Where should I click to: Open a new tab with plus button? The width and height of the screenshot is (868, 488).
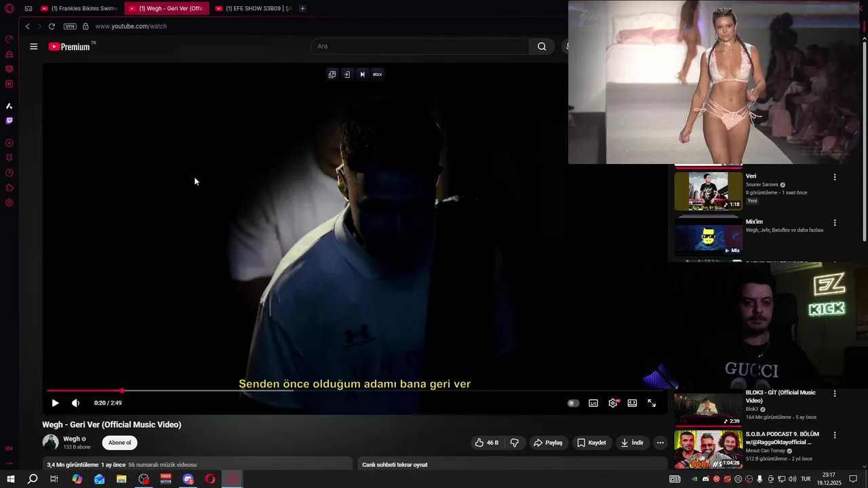point(302,9)
